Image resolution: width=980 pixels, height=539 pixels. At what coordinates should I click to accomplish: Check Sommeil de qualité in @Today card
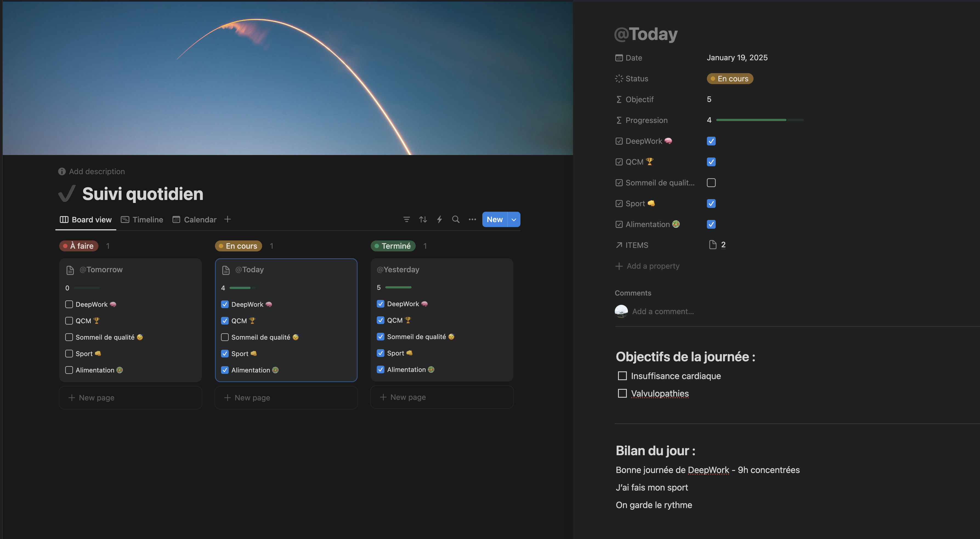[225, 337]
